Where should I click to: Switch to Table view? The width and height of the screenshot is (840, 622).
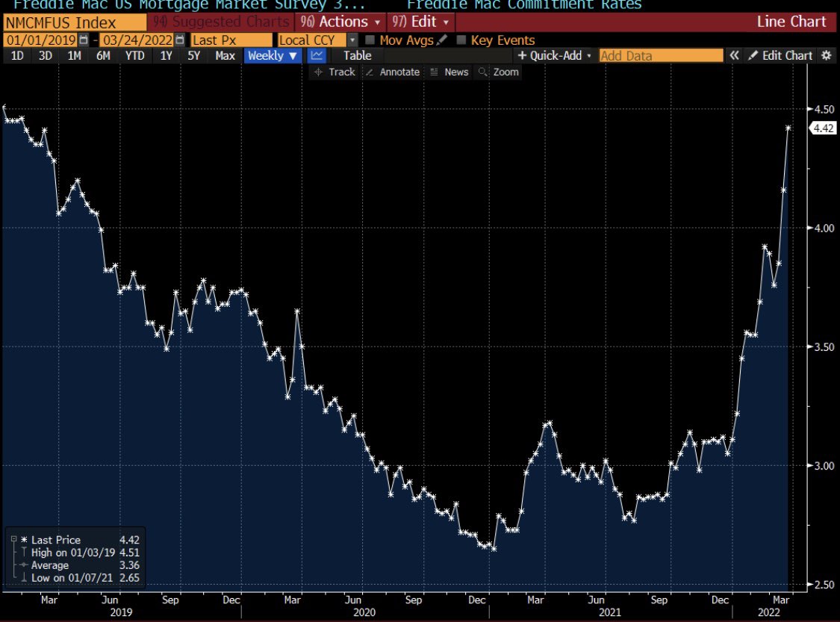357,55
